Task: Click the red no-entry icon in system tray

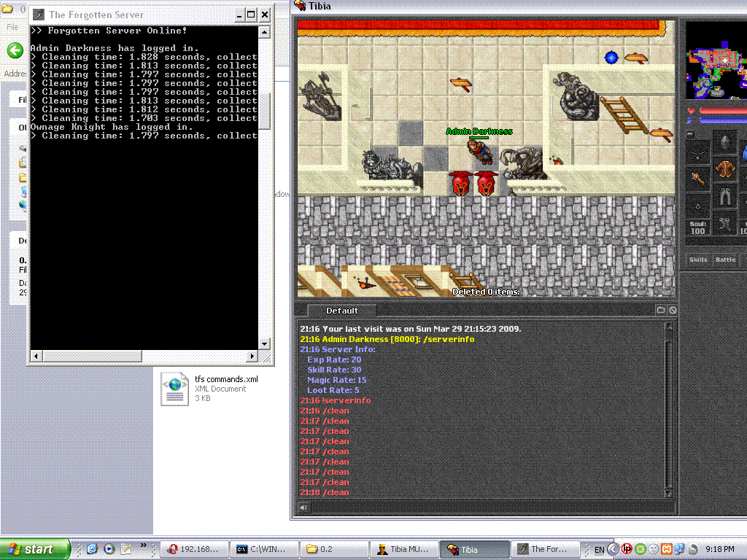Action: 627,549
